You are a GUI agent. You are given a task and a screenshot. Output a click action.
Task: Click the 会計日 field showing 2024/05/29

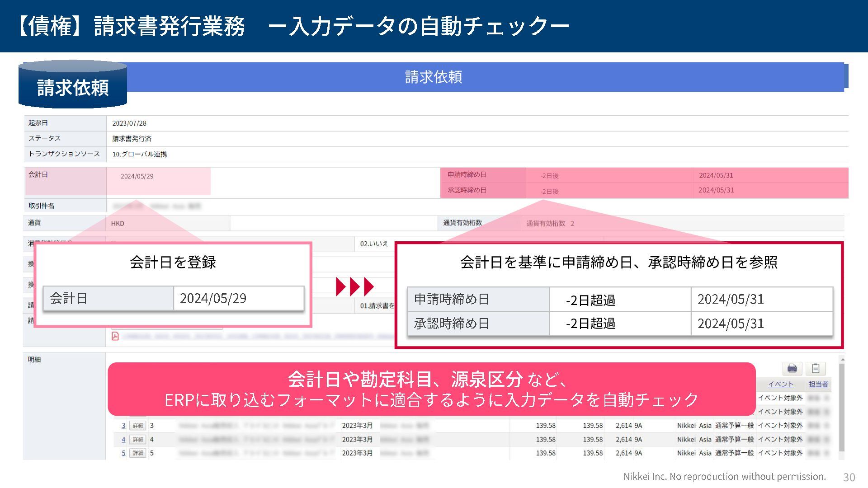coord(137,176)
